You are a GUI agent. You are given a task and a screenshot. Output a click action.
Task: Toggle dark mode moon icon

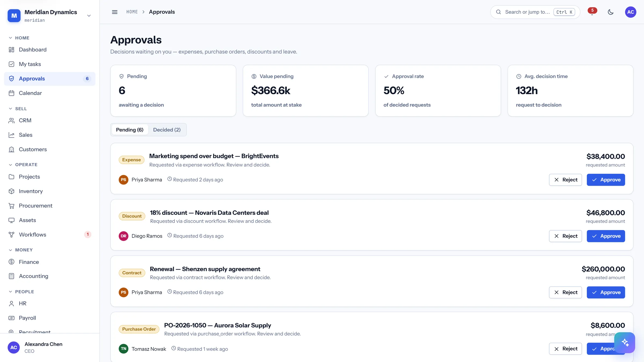pos(610,12)
